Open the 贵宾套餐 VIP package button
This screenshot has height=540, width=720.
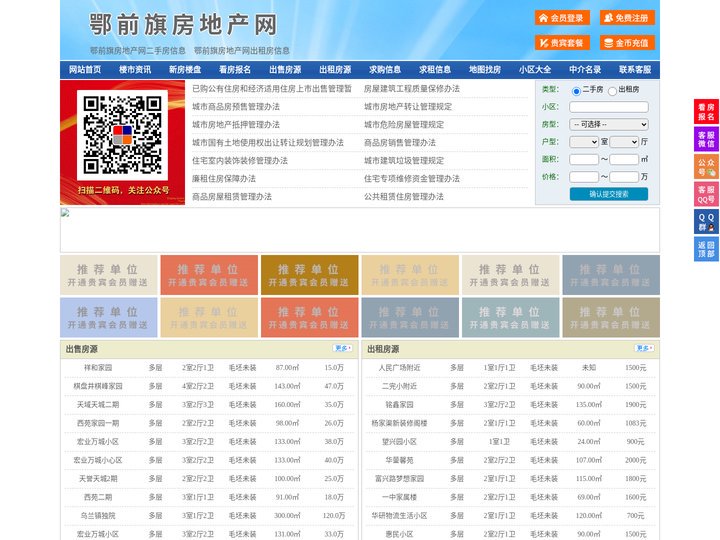[562, 43]
